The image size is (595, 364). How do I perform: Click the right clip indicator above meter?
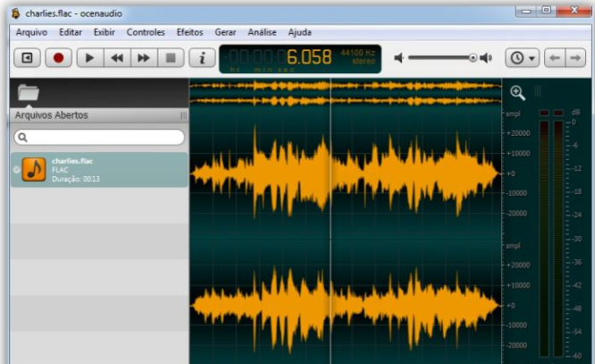(558, 113)
